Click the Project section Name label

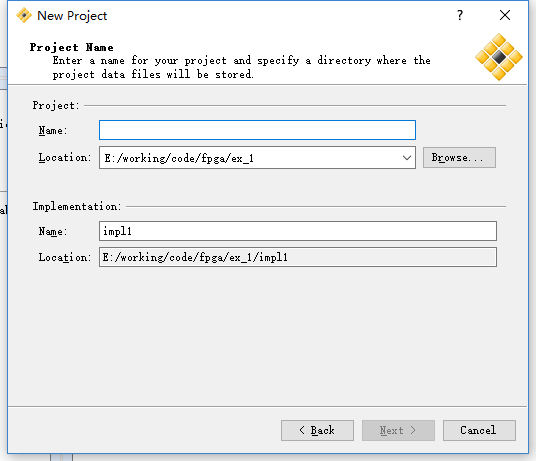point(53,131)
